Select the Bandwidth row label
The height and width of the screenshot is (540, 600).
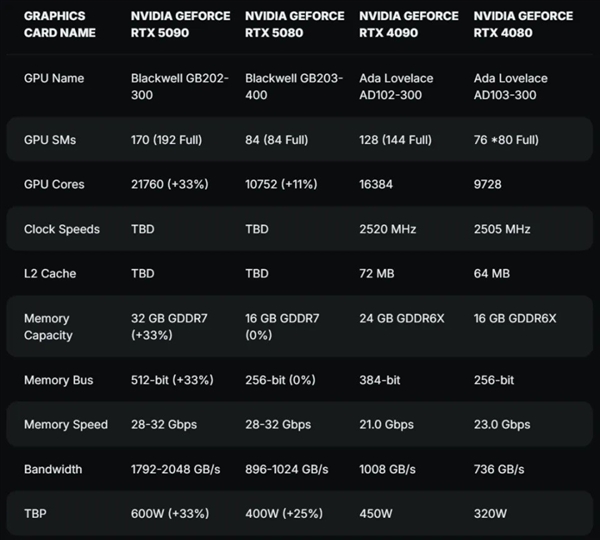tap(53, 469)
